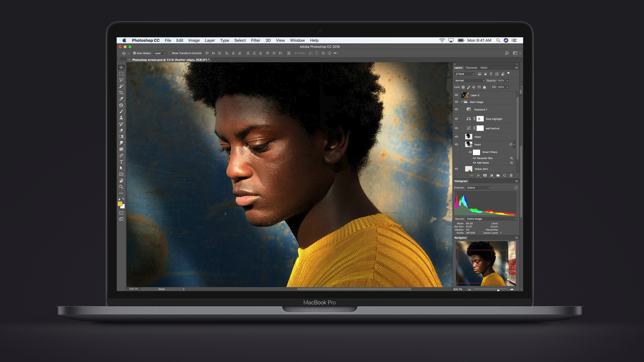Screen dimensions: 644x362
Task: Open the Source Entire Image dropdown
Action: 492,219
